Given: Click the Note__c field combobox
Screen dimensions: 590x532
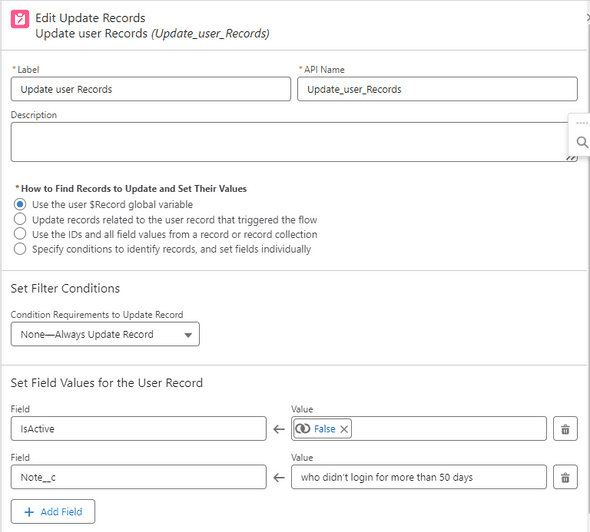Looking at the screenshot, I should tap(138, 477).
